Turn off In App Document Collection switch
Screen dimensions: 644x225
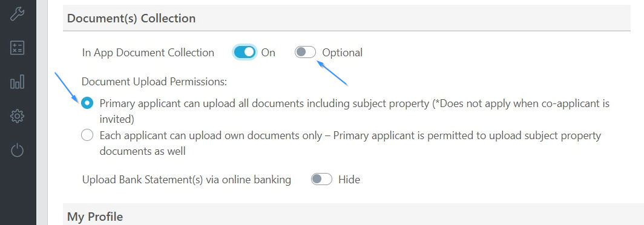[x=245, y=53]
